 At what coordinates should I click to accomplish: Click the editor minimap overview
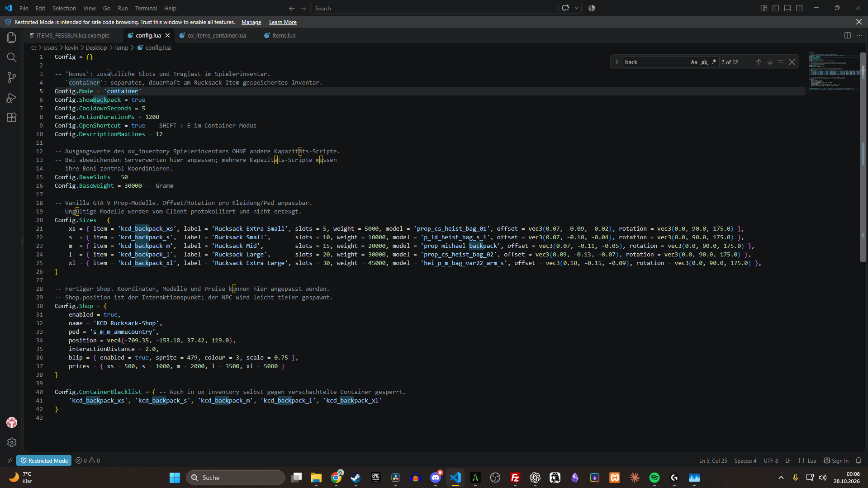(x=834, y=71)
